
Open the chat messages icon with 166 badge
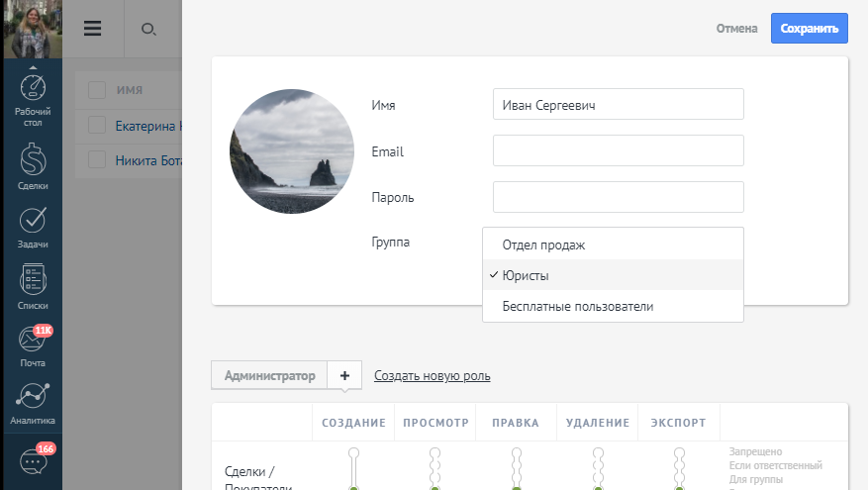(x=34, y=462)
